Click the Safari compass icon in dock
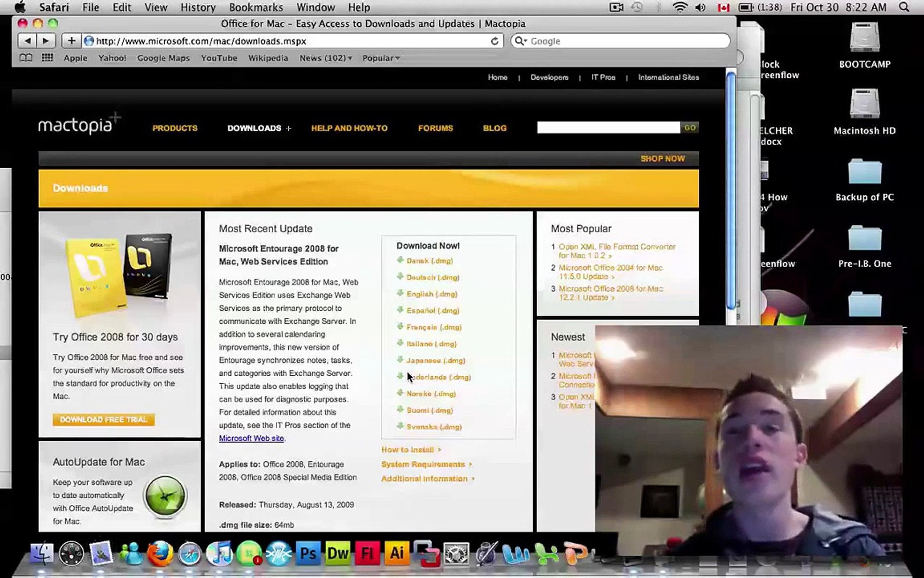The image size is (924, 578). pos(189,554)
